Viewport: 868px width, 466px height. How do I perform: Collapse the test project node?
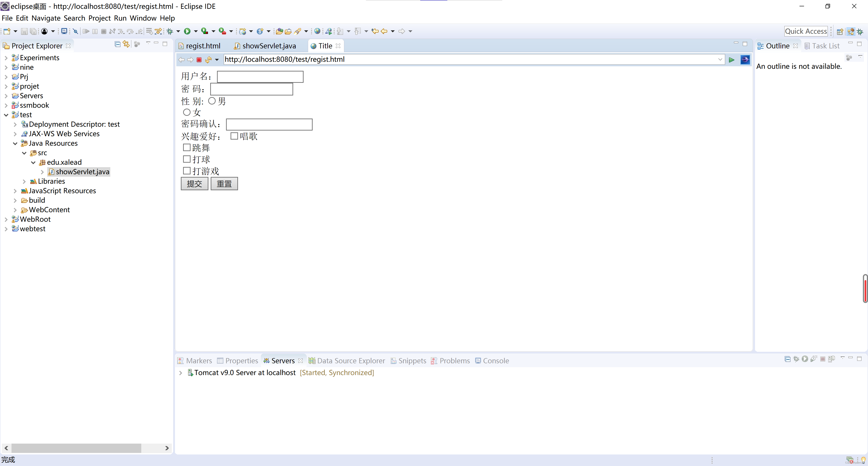[x=6, y=115]
